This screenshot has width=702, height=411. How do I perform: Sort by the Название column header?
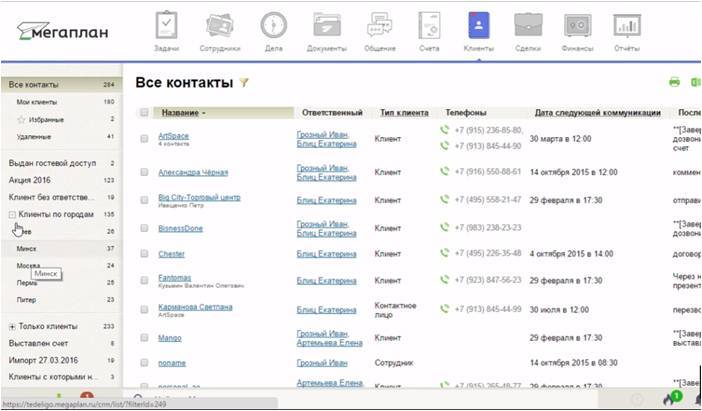[x=181, y=113]
